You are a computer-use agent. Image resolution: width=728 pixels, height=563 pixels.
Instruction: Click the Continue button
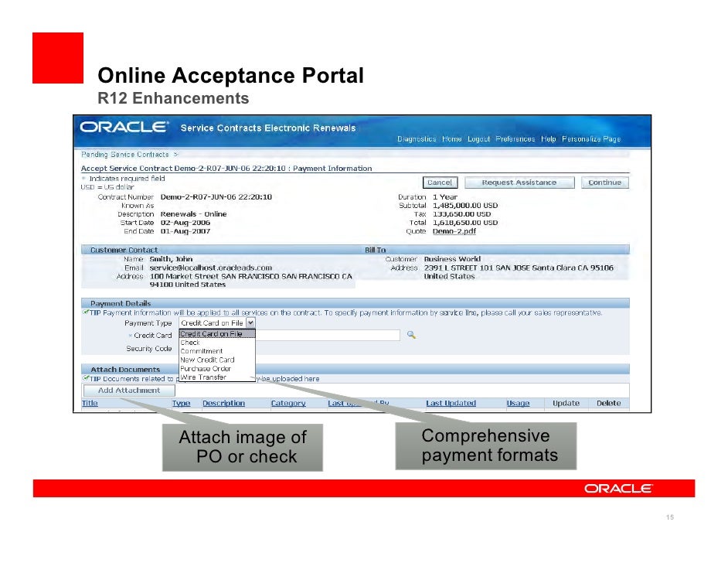tap(604, 183)
